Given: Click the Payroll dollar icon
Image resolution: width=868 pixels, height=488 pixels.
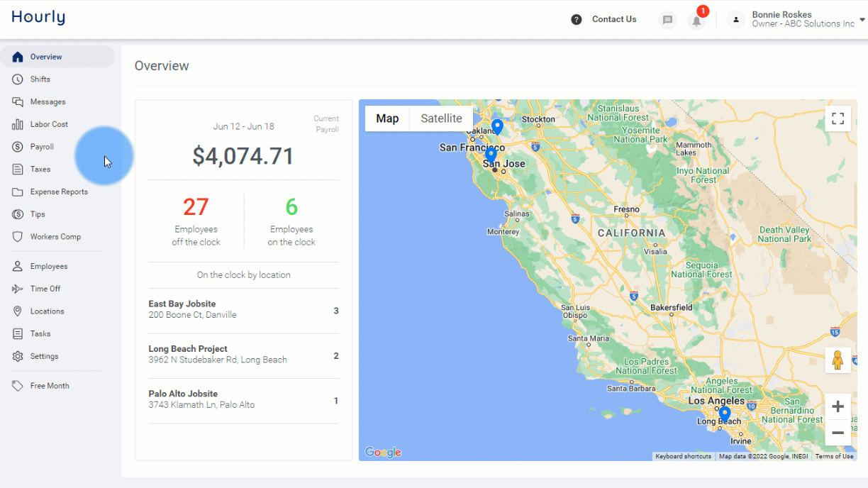Looking at the screenshot, I should click(18, 147).
